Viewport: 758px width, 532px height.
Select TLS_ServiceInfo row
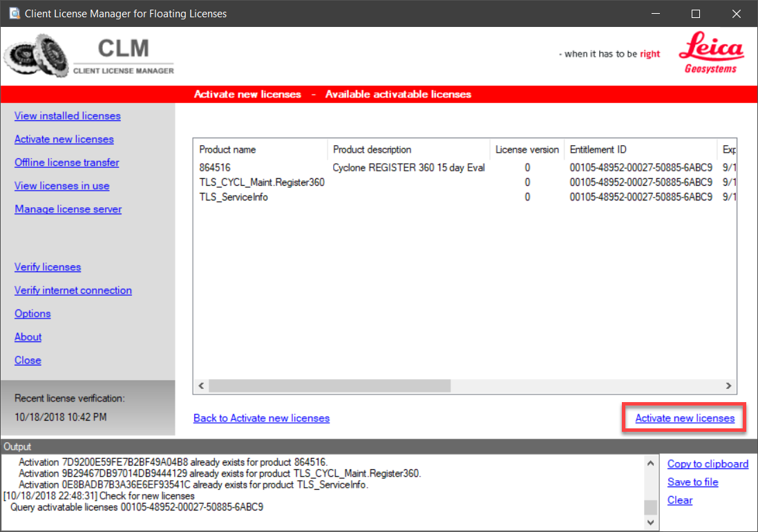pos(465,197)
